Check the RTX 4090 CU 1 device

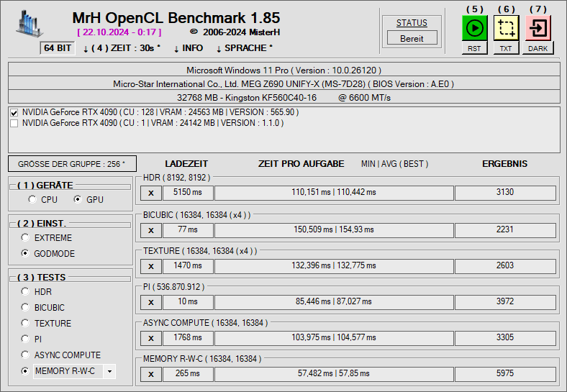coord(14,123)
